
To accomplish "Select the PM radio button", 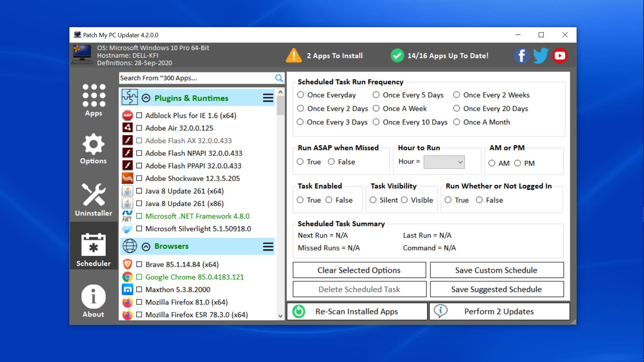I will pos(517,163).
